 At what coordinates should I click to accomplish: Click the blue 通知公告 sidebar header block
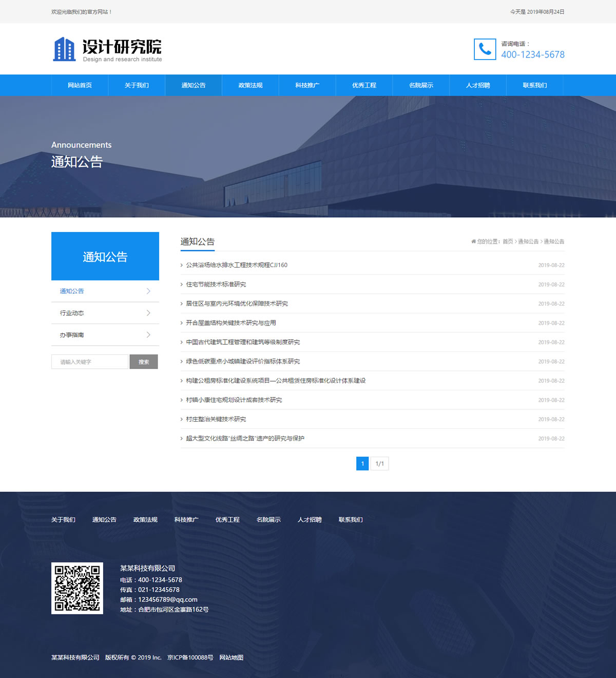tap(105, 256)
